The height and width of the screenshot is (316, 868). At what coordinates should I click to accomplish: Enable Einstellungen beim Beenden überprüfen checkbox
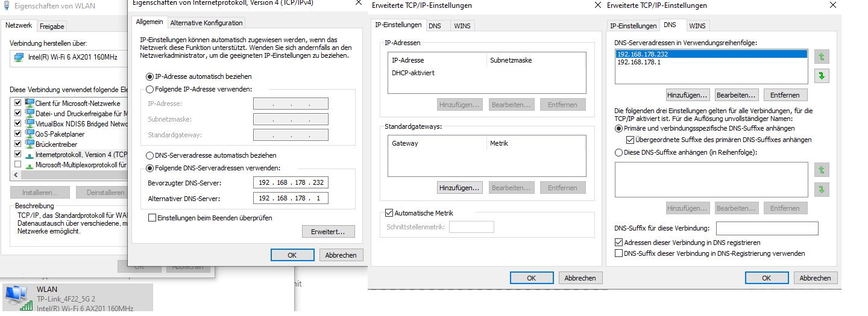[x=153, y=218]
